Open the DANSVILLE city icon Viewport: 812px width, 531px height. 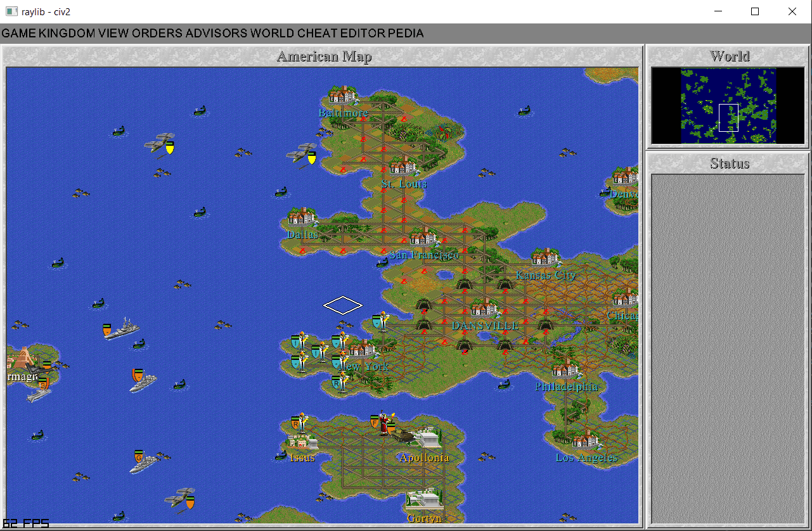(x=484, y=308)
